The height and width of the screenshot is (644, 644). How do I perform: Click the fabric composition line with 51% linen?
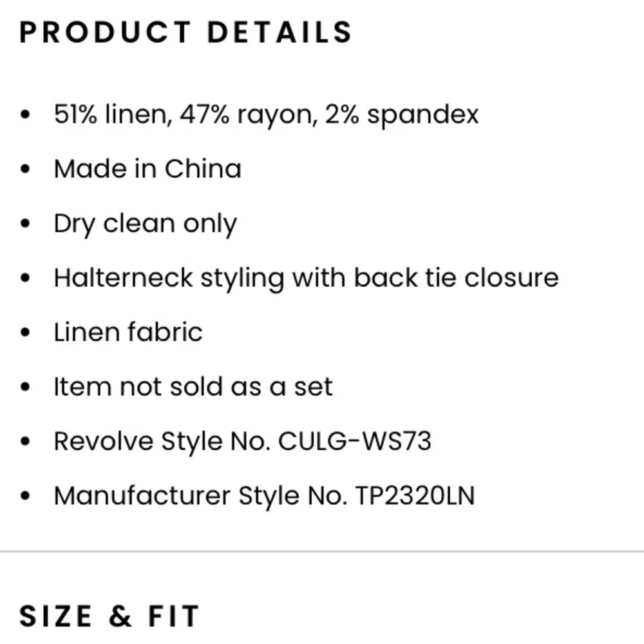(266, 114)
